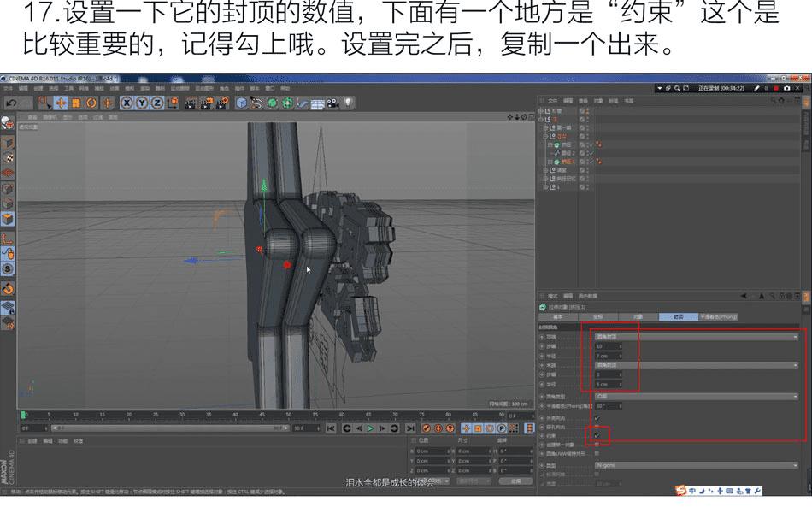Add a Floor environment object
The width and height of the screenshot is (812, 513).
point(317,103)
